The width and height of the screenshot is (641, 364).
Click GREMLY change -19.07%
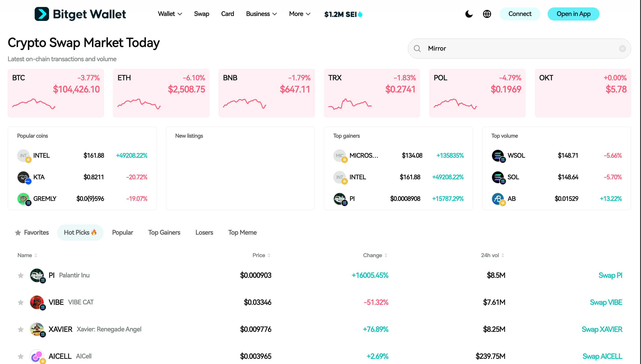click(x=137, y=199)
